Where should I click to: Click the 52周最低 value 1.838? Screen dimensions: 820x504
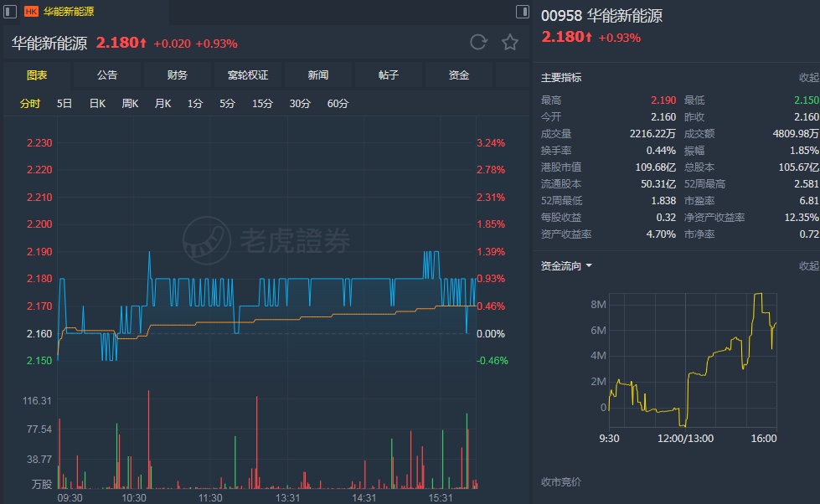click(x=663, y=200)
